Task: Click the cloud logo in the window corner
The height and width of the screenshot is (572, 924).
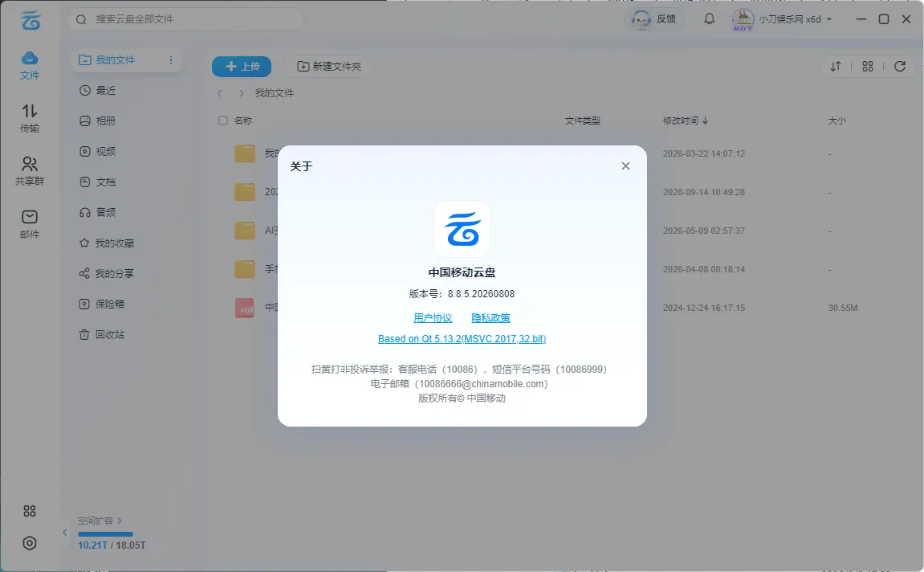Action: tap(31, 19)
